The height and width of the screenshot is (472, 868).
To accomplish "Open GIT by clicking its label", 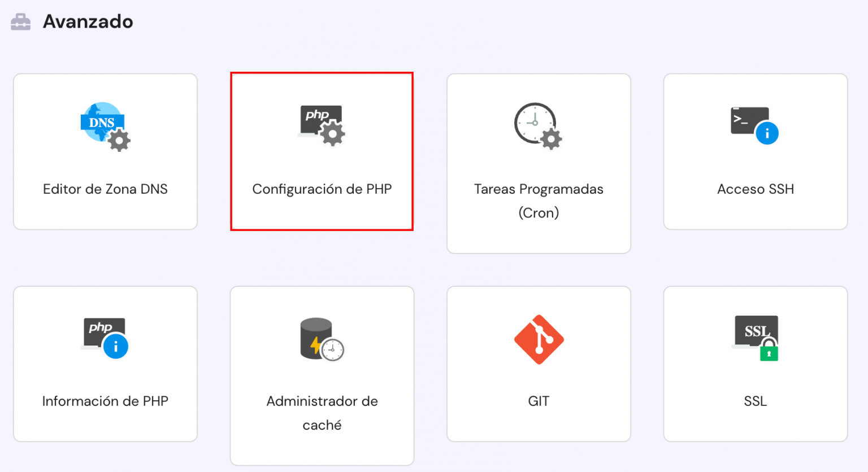I will (x=539, y=401).
